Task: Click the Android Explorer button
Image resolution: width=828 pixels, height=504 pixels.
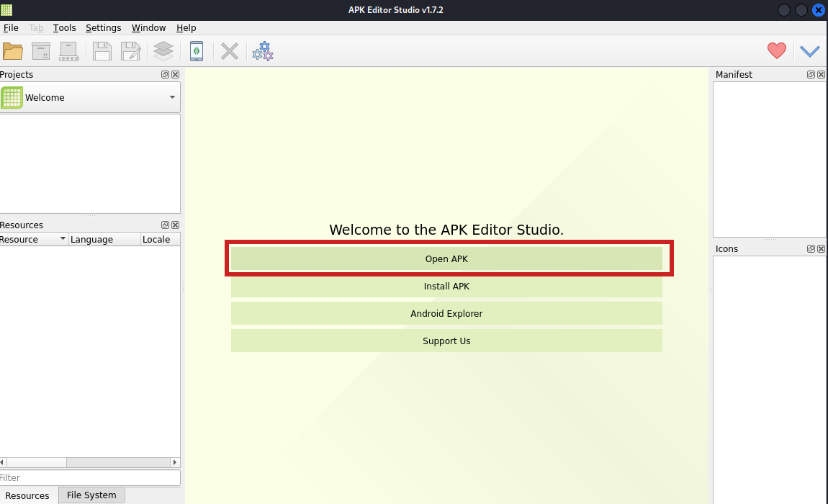Action: tap(446, 314)
